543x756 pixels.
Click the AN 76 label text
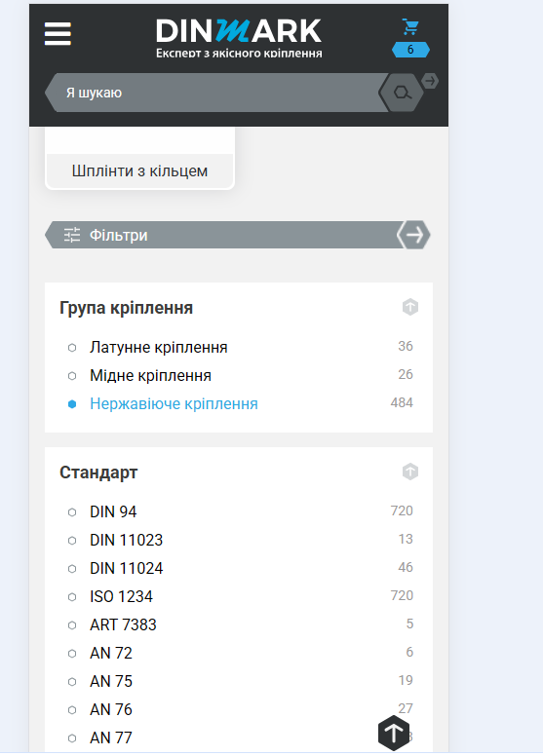(111, 709)
